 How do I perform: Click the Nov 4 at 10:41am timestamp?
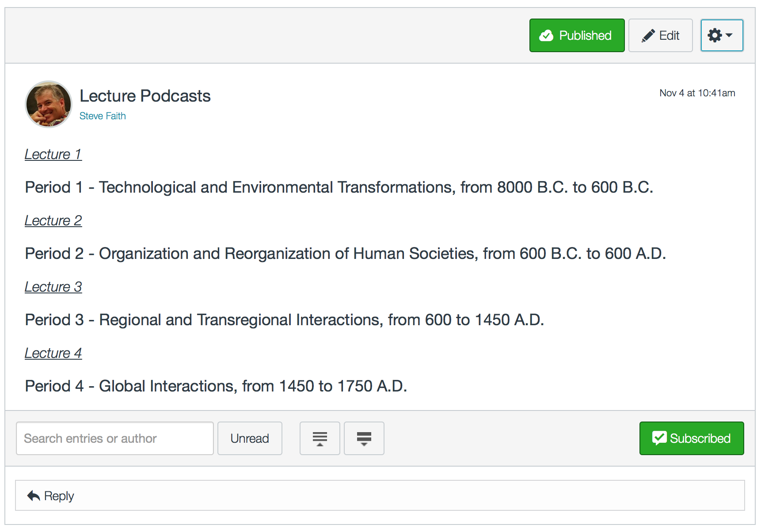click(x=697, y=93)
